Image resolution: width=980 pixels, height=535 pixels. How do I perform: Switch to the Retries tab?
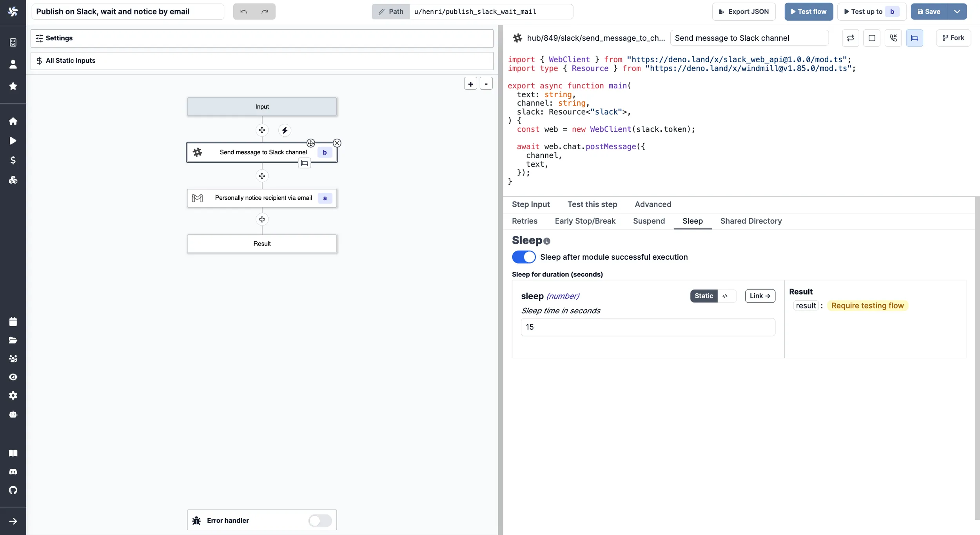[524, 221]
